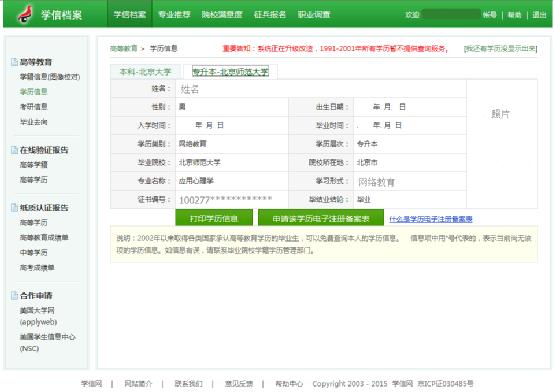Image resolution: width=554 pixels, height=392 pixels.
Task: Click 学籍信息(图像校对) in the sidebar
Action: coord(50,77)
